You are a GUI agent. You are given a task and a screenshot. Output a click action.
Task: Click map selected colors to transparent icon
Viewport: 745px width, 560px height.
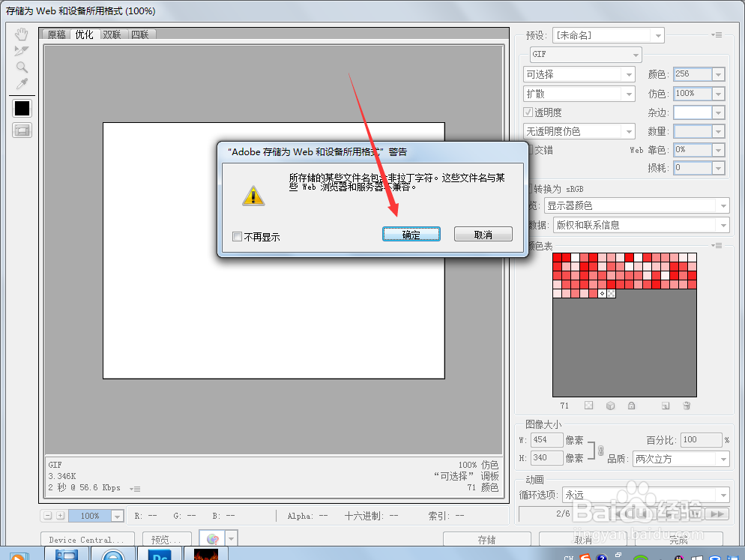coord(588,406)
